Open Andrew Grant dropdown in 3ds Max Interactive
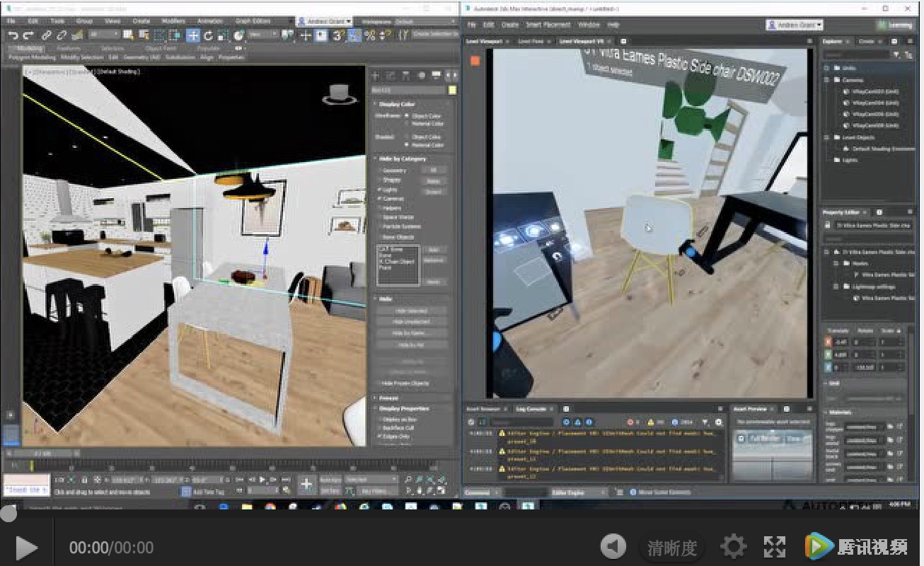This screenshot has width=924, height=566. [x=795, y=25]
